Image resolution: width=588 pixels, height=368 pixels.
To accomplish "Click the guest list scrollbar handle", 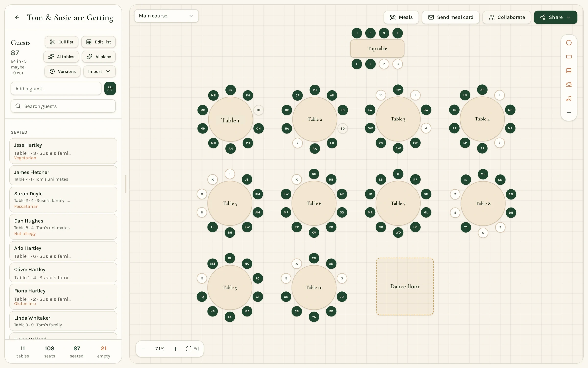I will (126, 184).
